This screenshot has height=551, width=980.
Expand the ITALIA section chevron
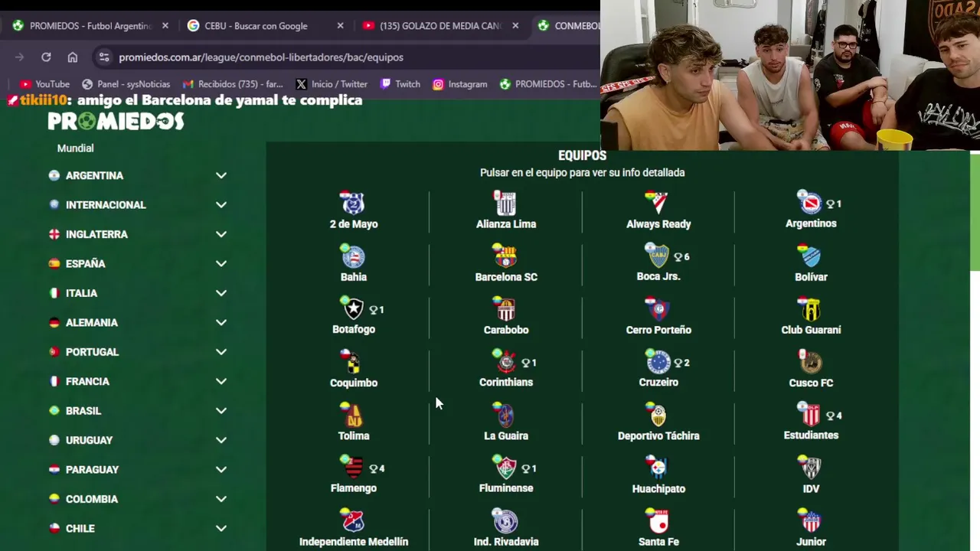pyautogui.click(x=221, y=293)
